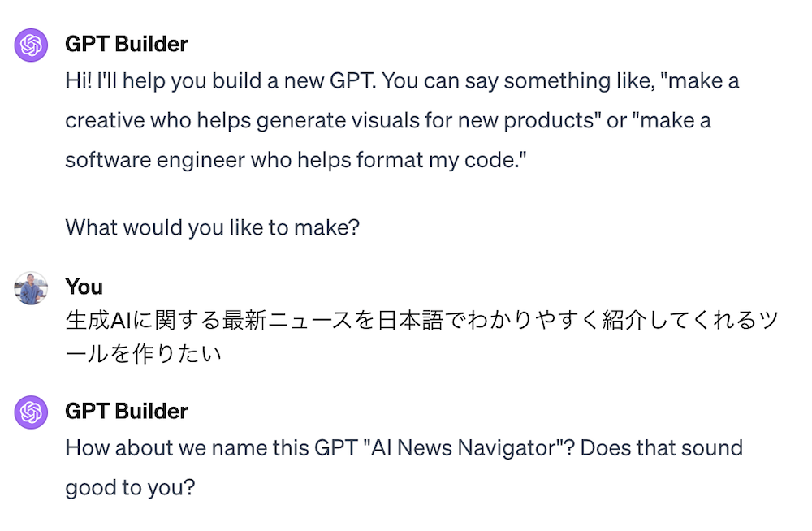Click the line starting "Hi! I'll help you build"

(x=403, y=81)
